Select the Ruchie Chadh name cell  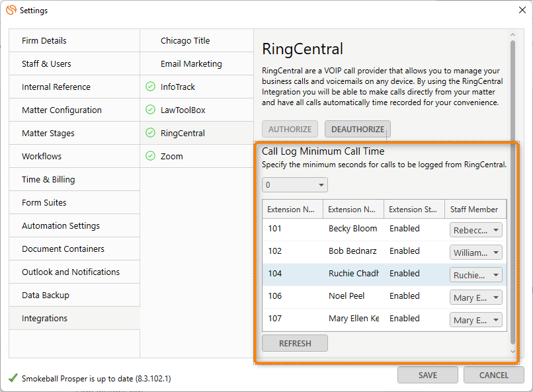tap(354, 273)
